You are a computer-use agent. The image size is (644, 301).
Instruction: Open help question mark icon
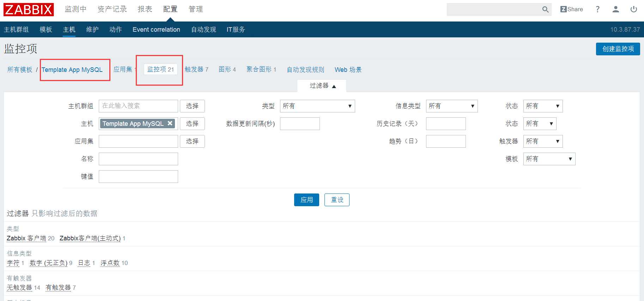[597, 10]
